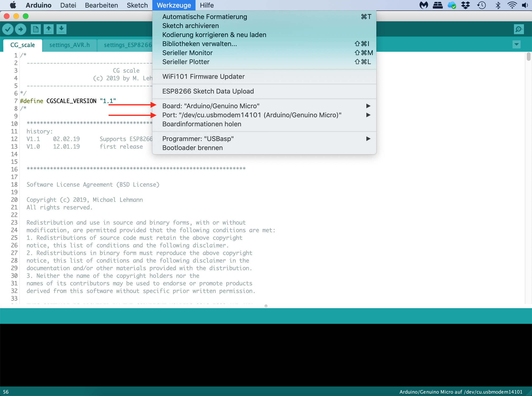Switch to the settings_AVR.h tab

[70, 45]
